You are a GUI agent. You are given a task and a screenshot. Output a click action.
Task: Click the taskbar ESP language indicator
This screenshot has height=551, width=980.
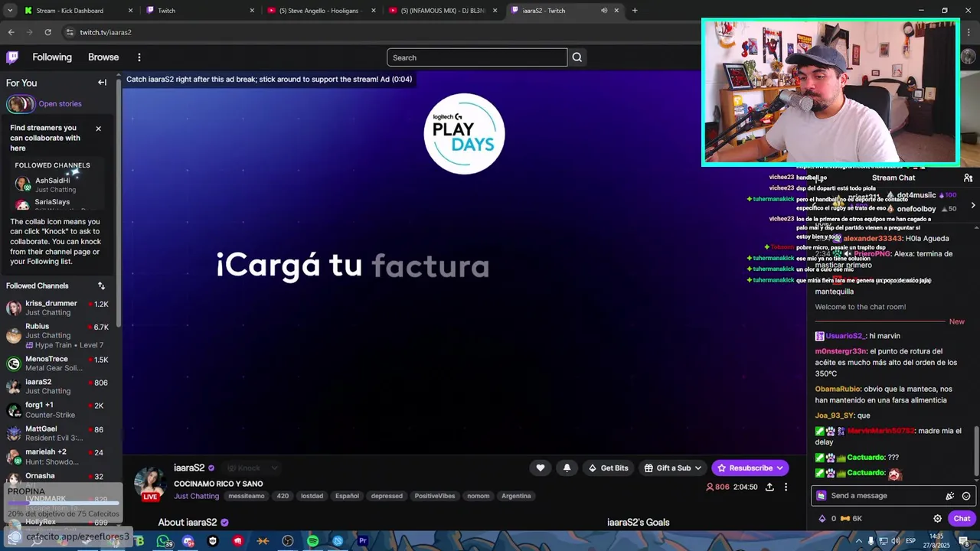910,541
